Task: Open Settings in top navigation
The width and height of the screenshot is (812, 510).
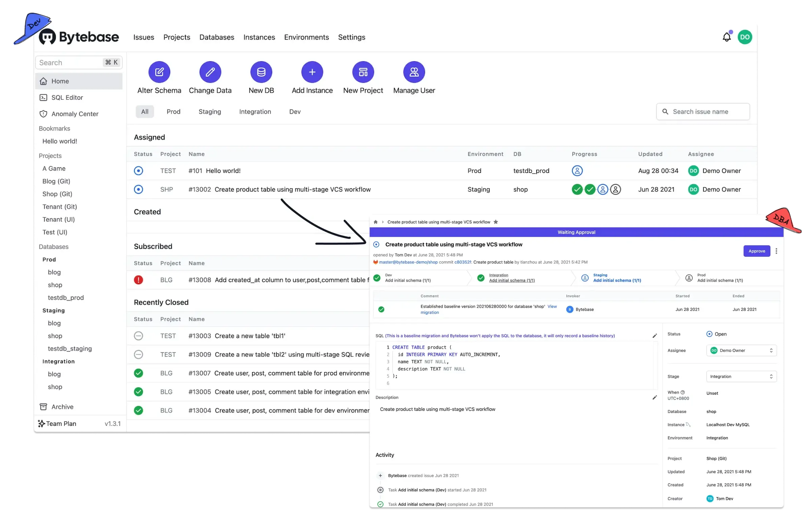Action: coord(352,37)
